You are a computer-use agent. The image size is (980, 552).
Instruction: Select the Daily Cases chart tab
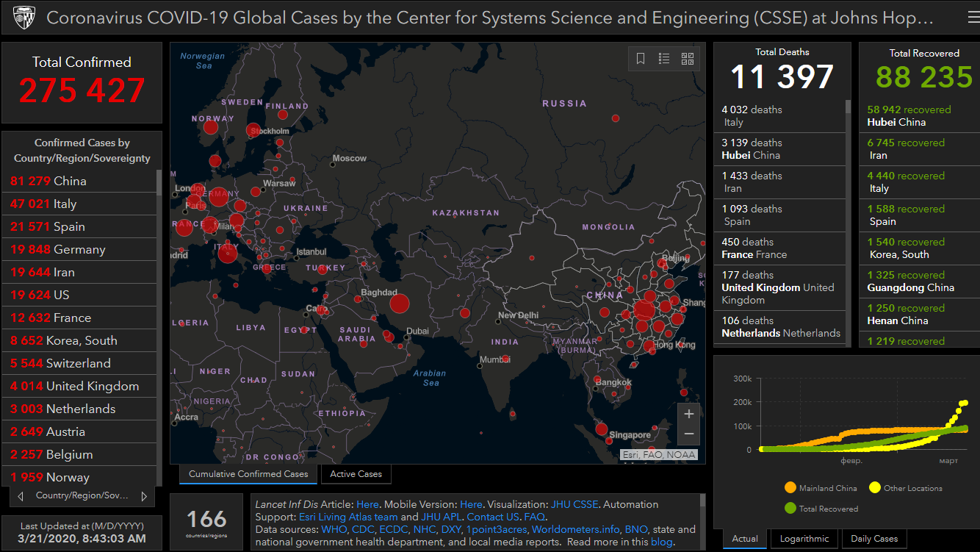[x=874, y=539]
